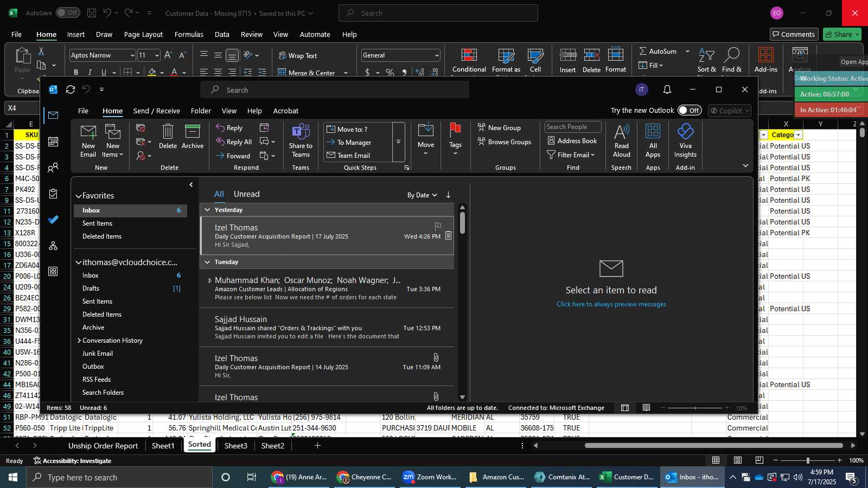Open Task View on taskbar

click(x=252, y=477)
